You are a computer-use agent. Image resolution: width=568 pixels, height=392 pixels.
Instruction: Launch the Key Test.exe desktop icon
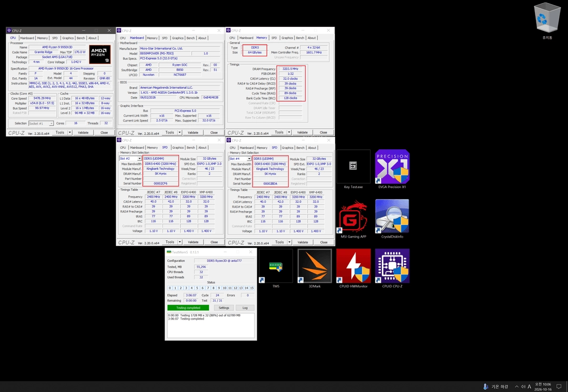pyautogui.click(x=353, y=169)
